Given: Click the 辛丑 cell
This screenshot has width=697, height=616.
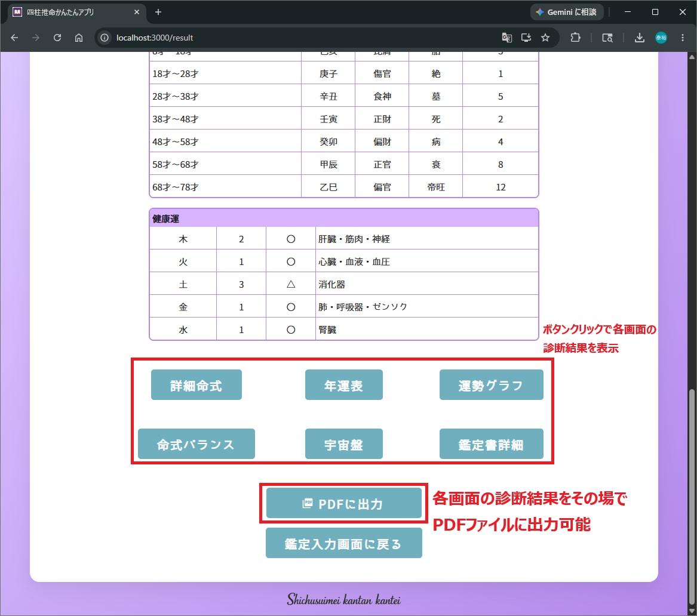Looking at the screenshot, I should coord(328,96).
